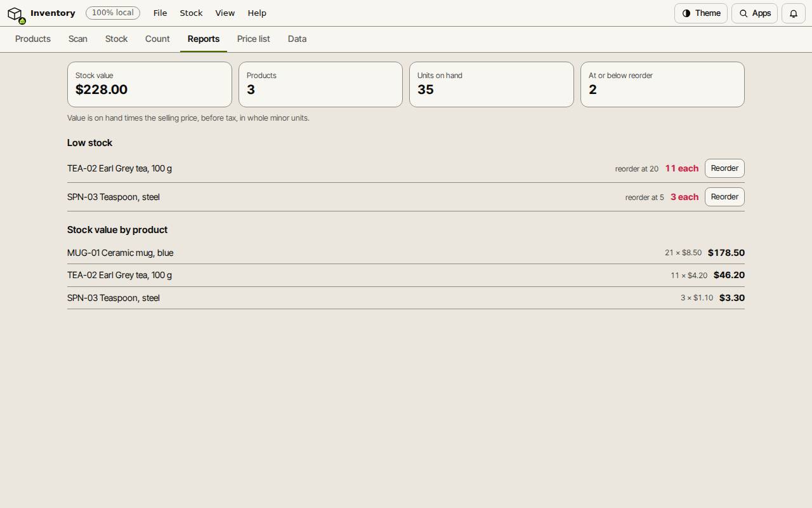The width and height of the screenshot is (812, 508).
Task: Click the Theme button
Action: 701,13
